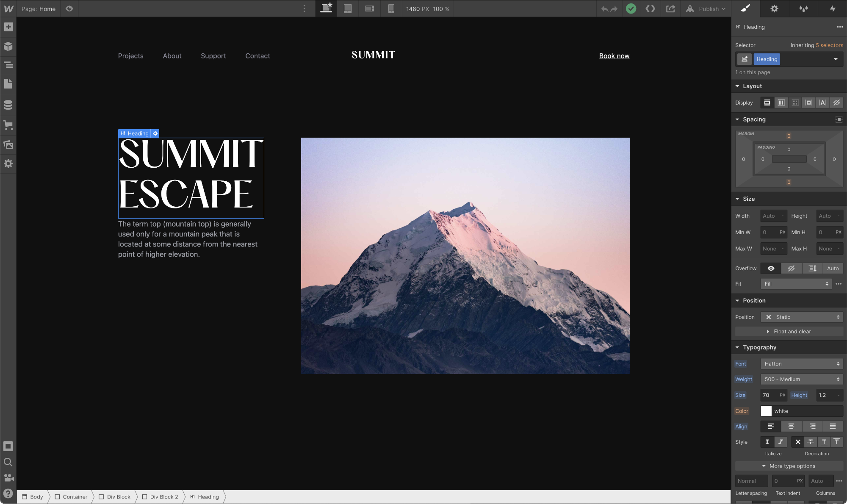Click the Book now button
847x504 pixels.
pyautogui.click(x=614, y=56)
